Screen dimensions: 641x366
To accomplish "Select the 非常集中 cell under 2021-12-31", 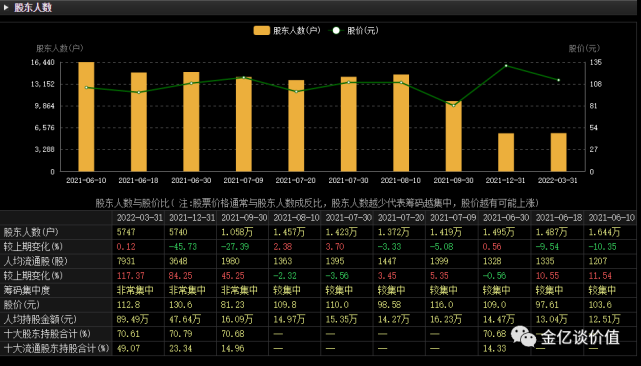I will point(187,290).
